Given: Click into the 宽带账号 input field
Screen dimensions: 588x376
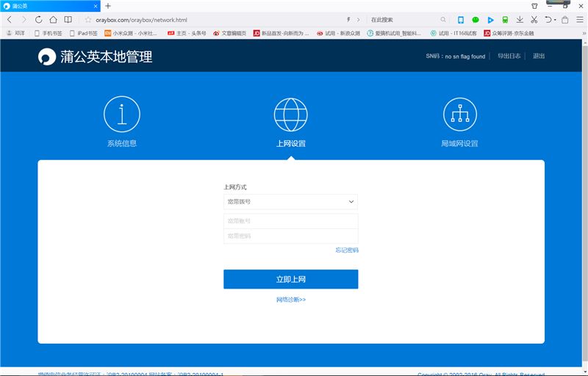Looking at the screenshot, I should [x=290, y=221].
